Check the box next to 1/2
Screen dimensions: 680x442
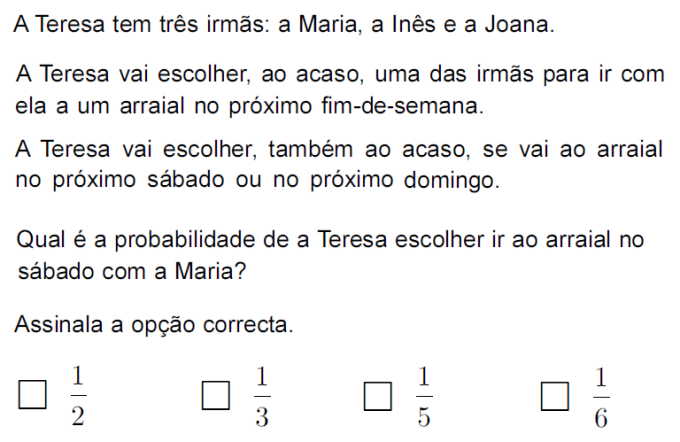(x=34, y=395)
